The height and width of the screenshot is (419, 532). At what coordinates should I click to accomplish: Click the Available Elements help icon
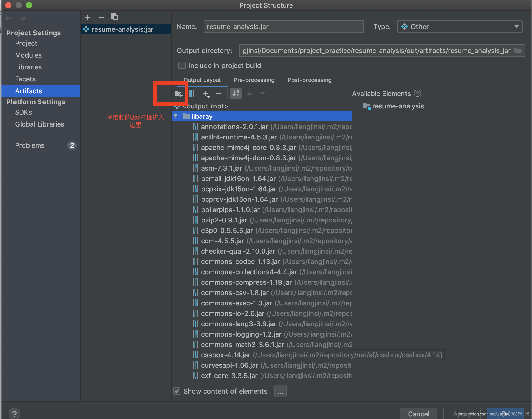417,94
